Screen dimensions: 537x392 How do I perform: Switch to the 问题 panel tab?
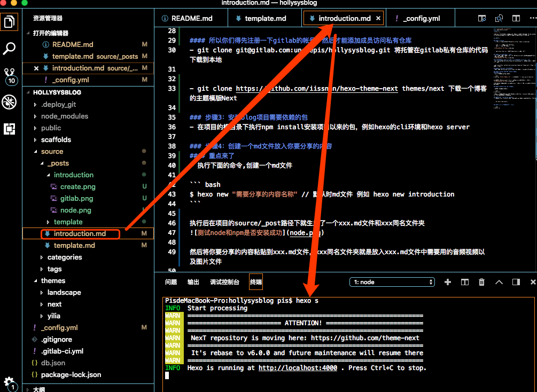170,282
